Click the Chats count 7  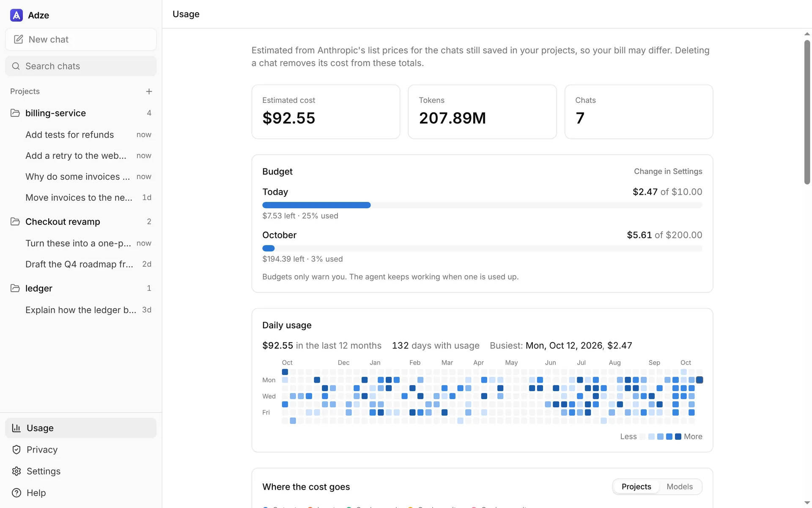tap(580, 118)
